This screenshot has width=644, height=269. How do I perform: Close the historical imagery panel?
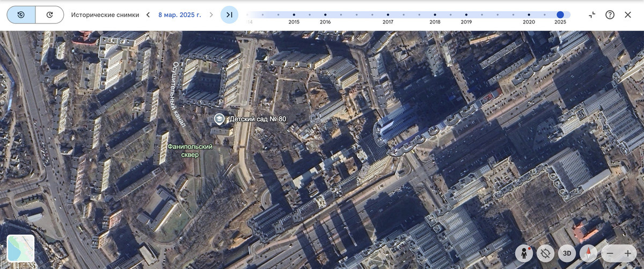point(628,14)
